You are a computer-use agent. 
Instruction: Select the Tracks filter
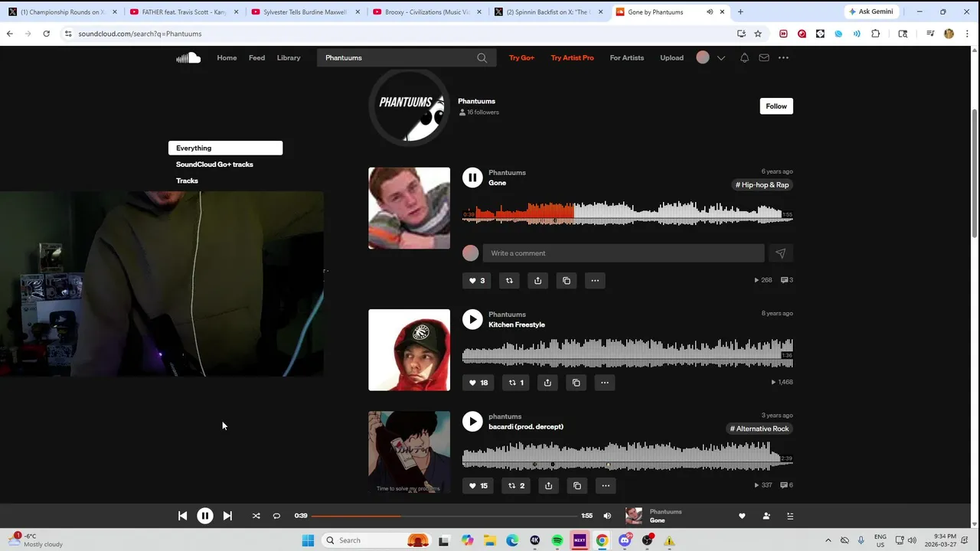click(187, 181)
